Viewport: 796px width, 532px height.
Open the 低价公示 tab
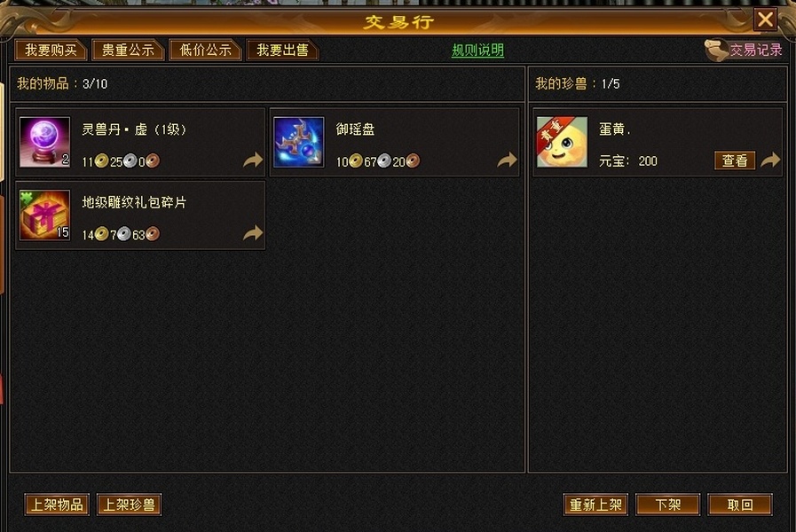pos(205,51)
